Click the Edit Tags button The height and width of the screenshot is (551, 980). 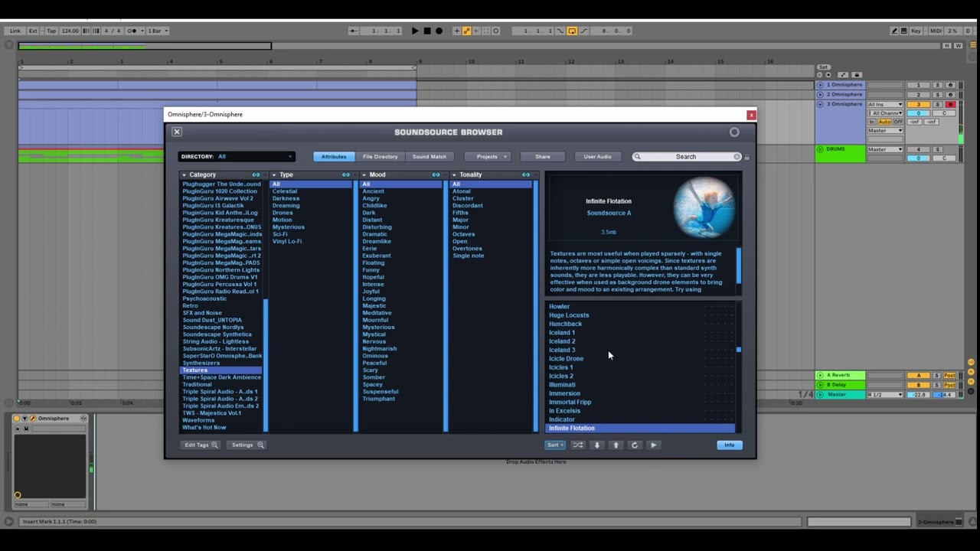click(x=201, y=445)
